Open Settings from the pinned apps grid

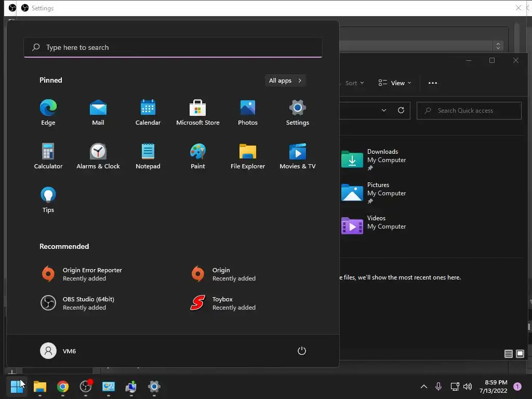pos(298,112)
